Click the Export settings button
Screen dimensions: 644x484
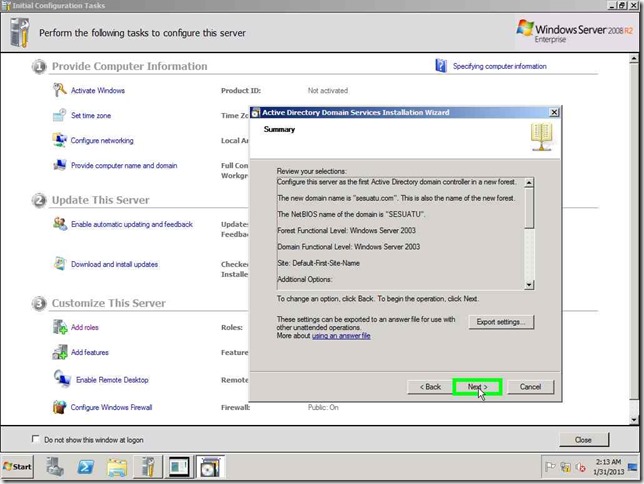[x=501, y=322]
